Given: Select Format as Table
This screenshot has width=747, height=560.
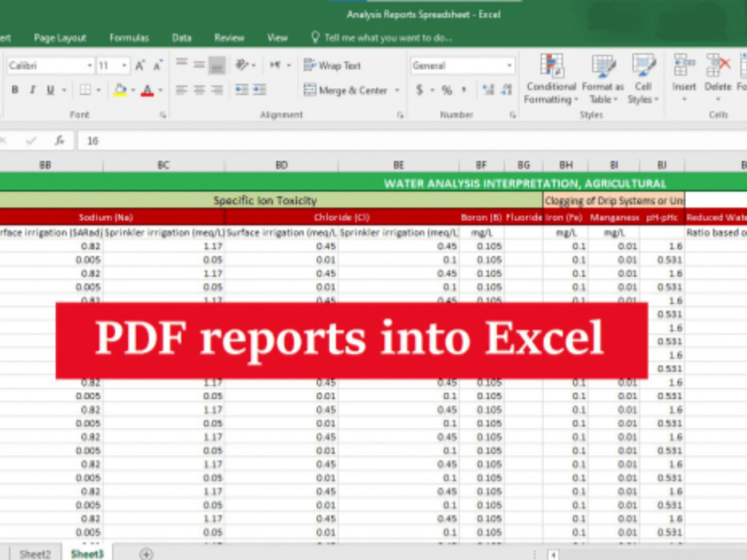Looking at the screenshot, I should 602,78.
